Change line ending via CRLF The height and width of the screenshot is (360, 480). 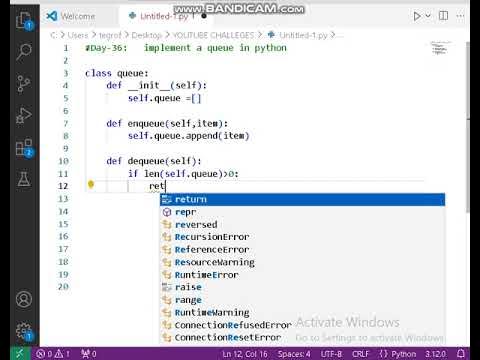[361, 354]
